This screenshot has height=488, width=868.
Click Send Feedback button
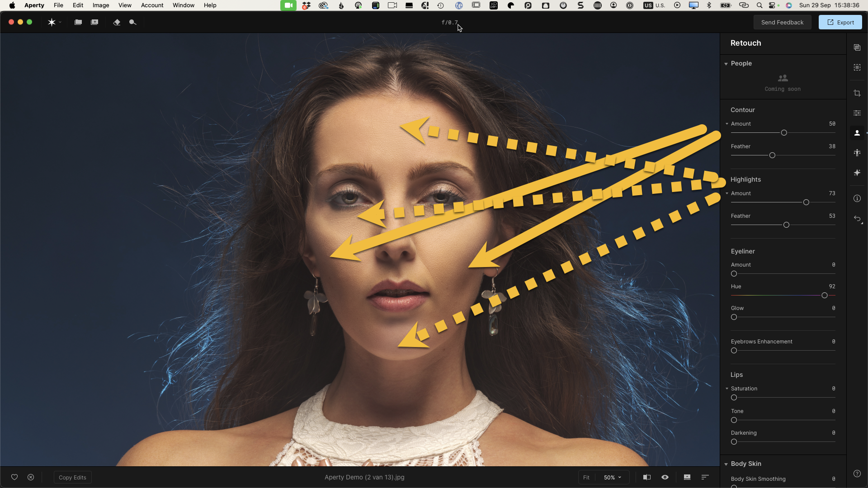tap(782, 22)
